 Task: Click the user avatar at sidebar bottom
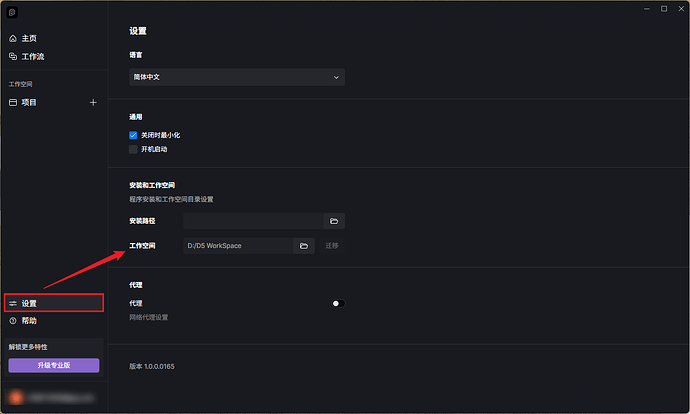[x=14, y=397]
